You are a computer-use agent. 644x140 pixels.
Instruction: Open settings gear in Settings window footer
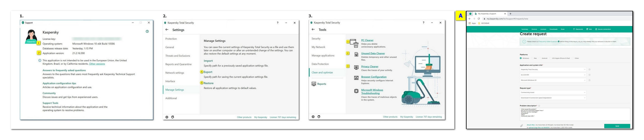(167, 117)
